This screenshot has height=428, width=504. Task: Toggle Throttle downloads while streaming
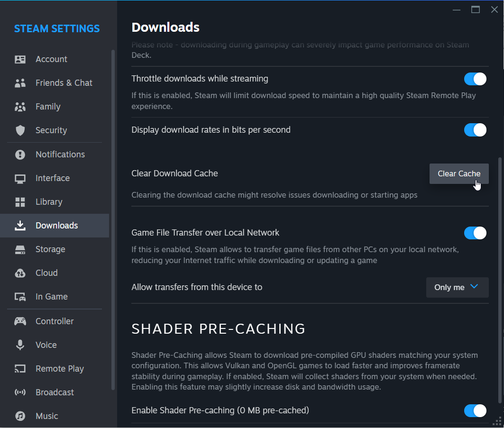(475, 79)
